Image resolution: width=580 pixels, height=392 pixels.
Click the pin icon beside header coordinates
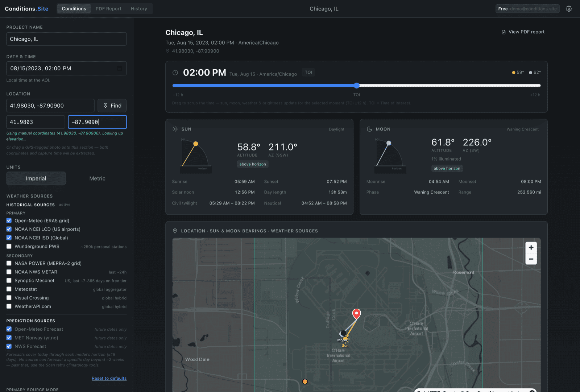click(x=167, y=51)
